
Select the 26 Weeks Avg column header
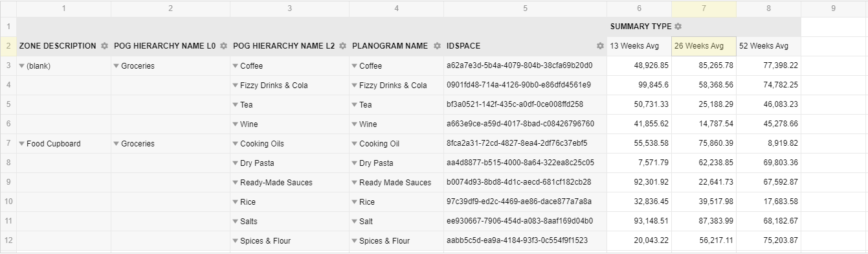click(704, 46)
